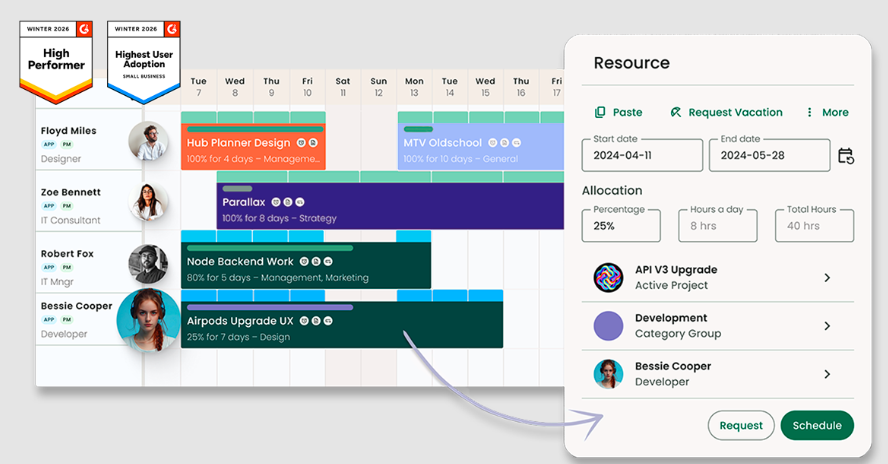888x464 pixels.
Task: Select the MTV Oldschool booking title
Action: point(443,143)
